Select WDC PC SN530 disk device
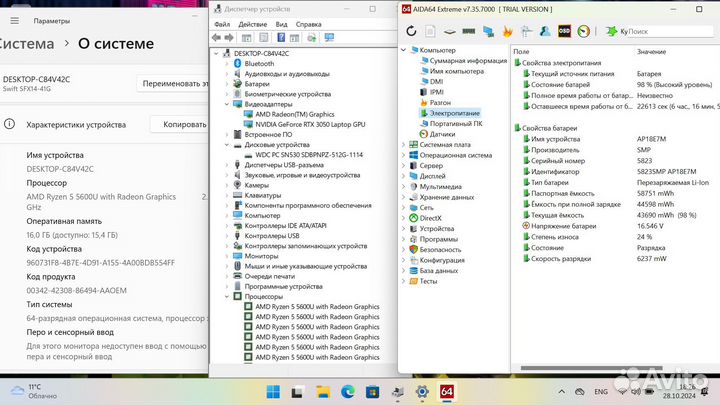 (x=309, y=155)
